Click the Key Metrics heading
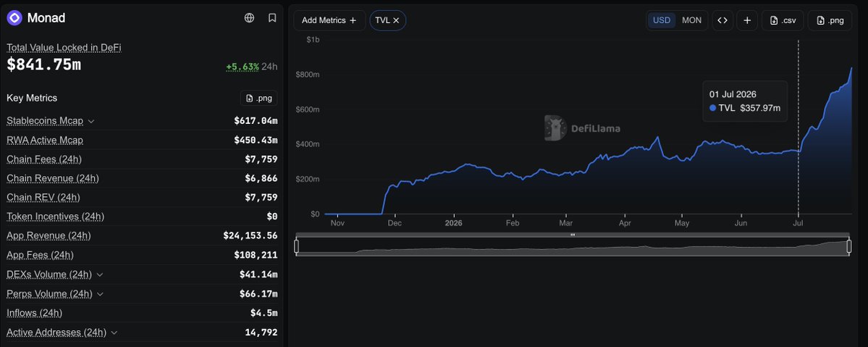Image resolution: width=868 pixels, height=347 pixels. 32,98
